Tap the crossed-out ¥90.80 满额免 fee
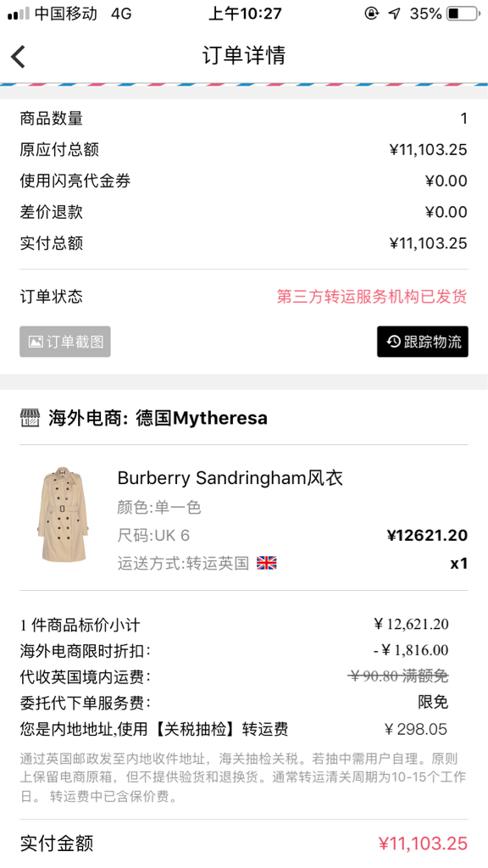The height and width of the screenshot is (868, 488). click(398, 676)
